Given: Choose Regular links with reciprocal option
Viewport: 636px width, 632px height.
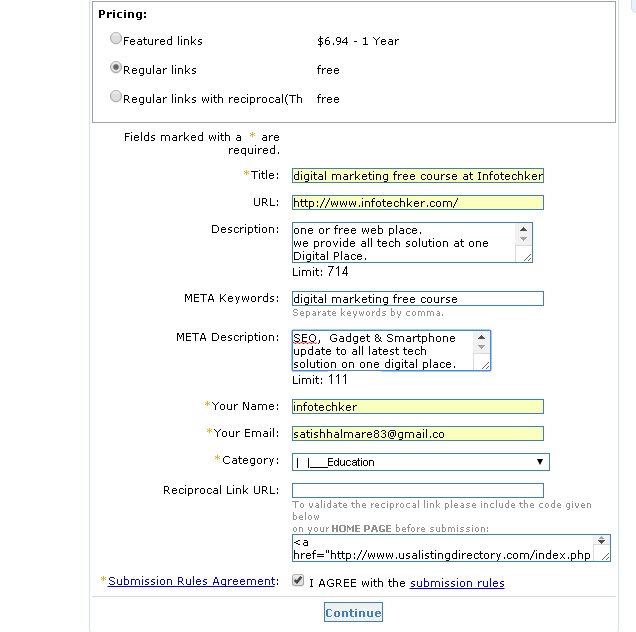Looking at the screenshot, I should click(116, 97).
